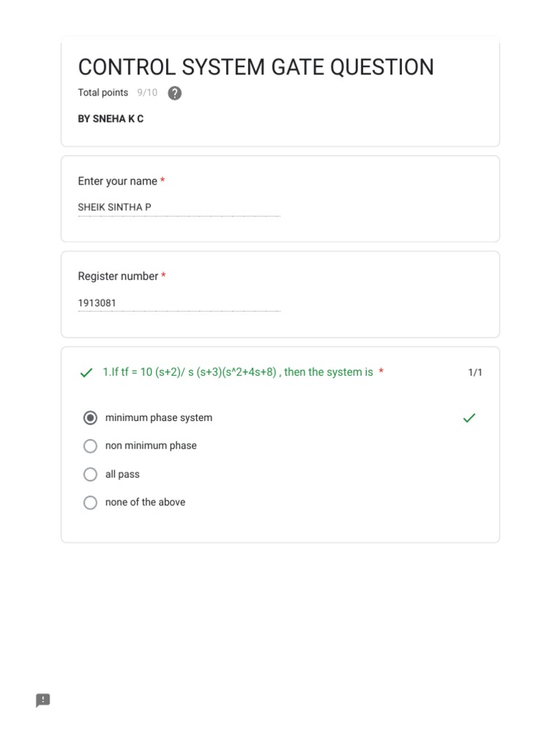Click the "Enter your name" label
The image size is (560, 747).
tap(117, 181)
